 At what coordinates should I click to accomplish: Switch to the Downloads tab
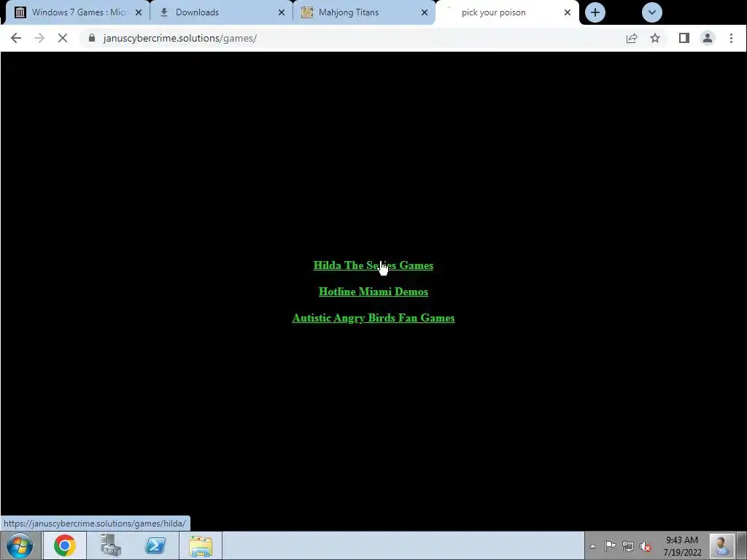point(222,12)
